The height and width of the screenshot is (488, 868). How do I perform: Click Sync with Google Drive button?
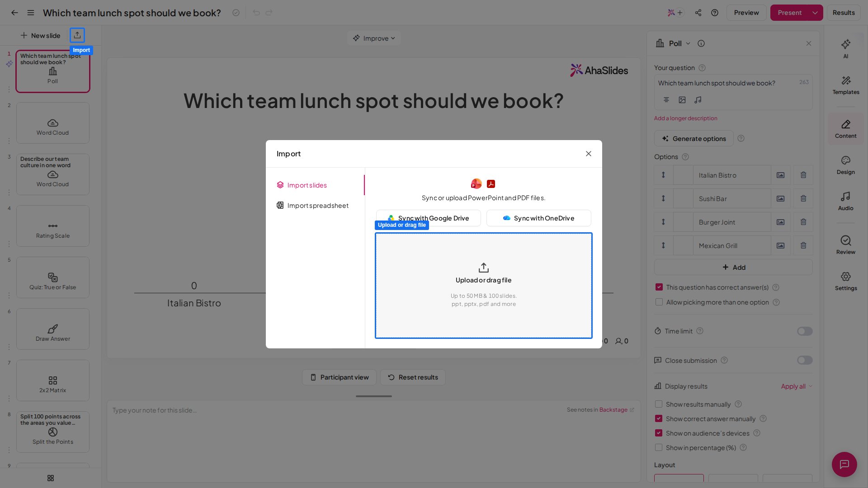tap(429, 218)
